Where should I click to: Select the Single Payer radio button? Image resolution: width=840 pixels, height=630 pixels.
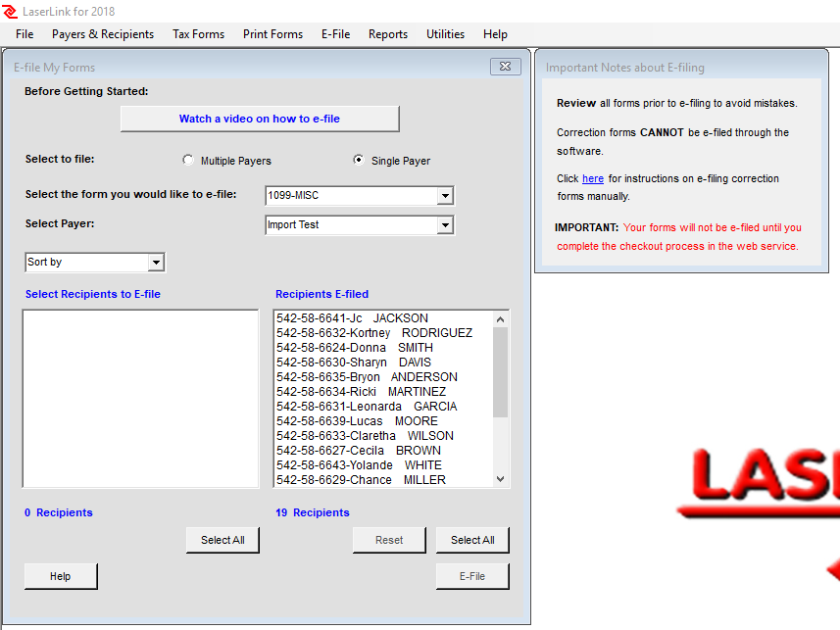pos(359,160)
